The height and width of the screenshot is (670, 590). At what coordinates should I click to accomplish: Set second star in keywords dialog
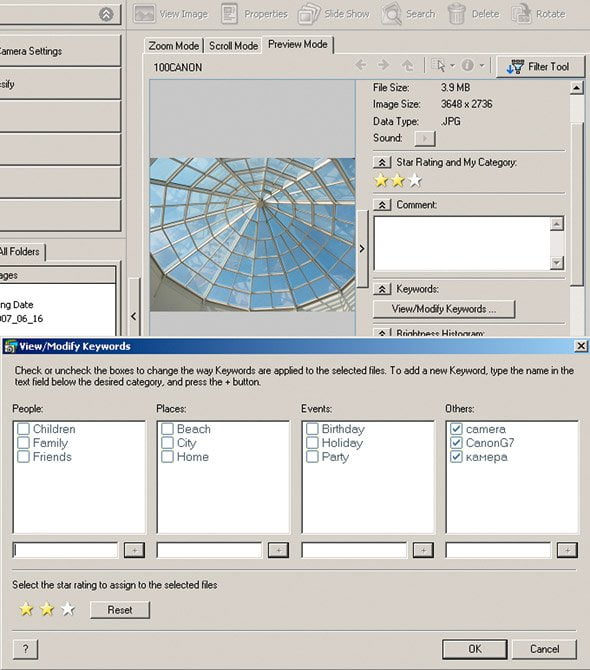point(47,609)
